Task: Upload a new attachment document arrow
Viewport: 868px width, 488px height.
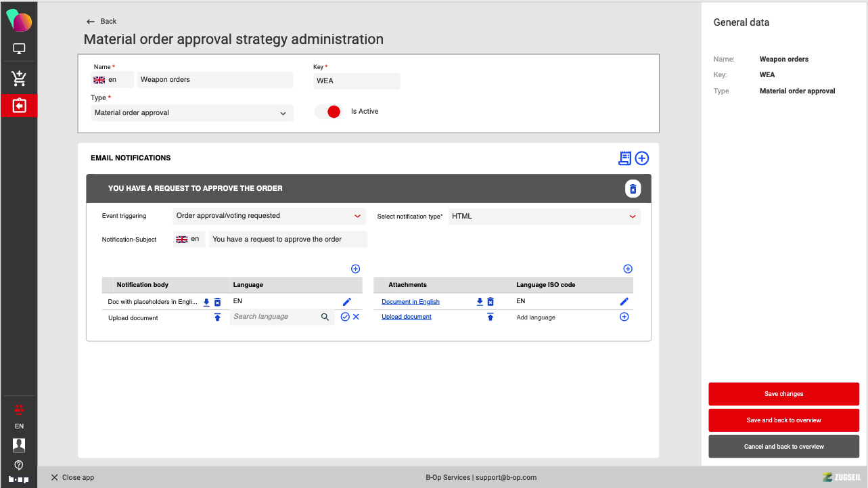Action: tap(490, 317)
